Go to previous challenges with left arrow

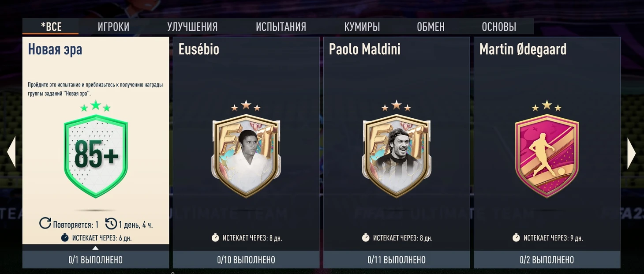point(11,152)
